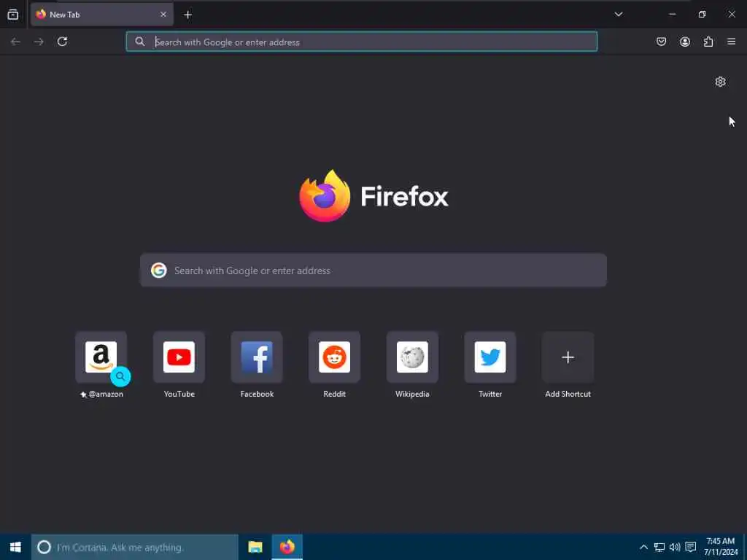
Task: Click the Firefox taskbar icon
Action: (x=287, y=547)
